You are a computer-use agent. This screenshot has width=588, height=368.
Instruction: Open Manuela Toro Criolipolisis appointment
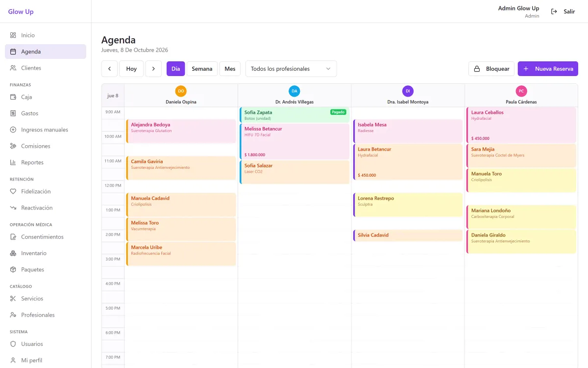pyautogui.click(x=521, y=180)
